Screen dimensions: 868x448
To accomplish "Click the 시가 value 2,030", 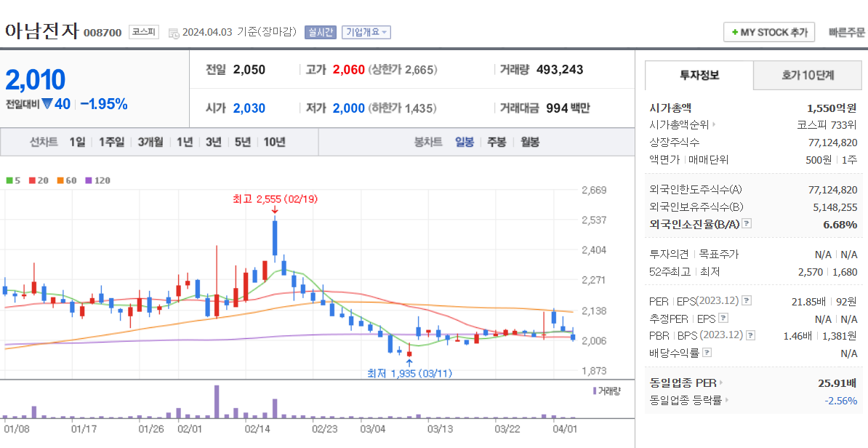I will (x=249, y=108).
